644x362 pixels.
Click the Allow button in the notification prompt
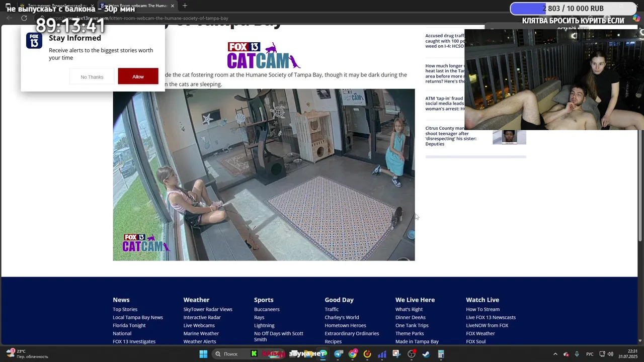(x=138, y=76)
